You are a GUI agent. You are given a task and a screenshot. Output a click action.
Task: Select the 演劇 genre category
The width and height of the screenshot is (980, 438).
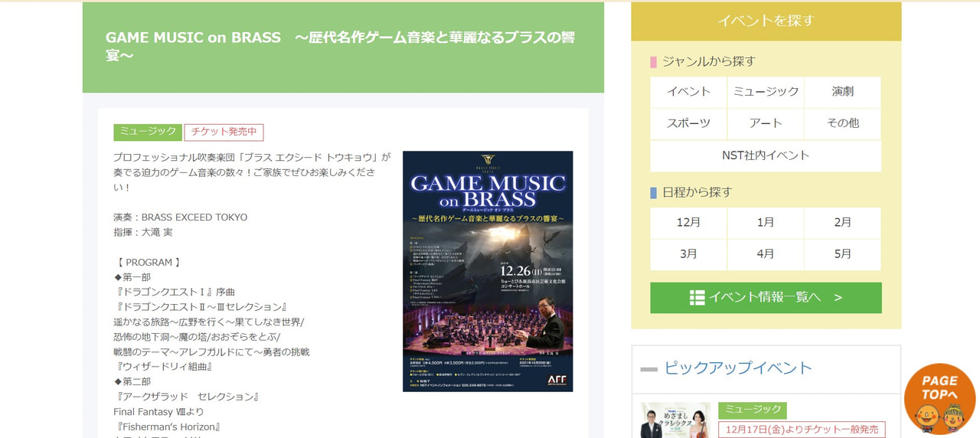coord(843,92)
